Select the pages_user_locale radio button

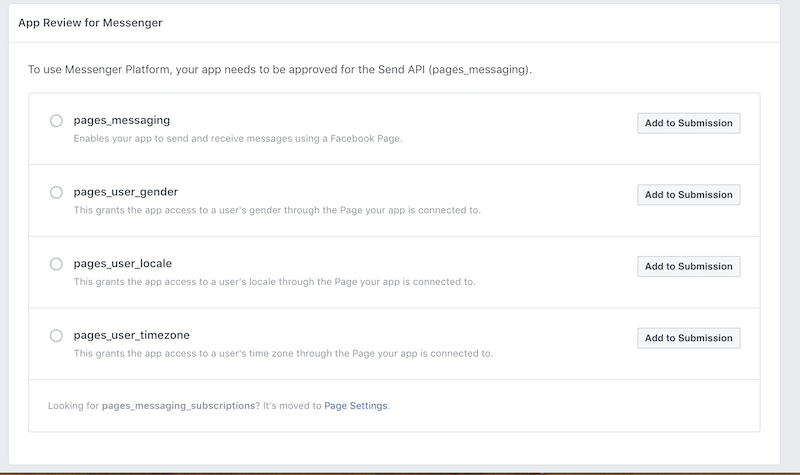click(x=56, y=264)
